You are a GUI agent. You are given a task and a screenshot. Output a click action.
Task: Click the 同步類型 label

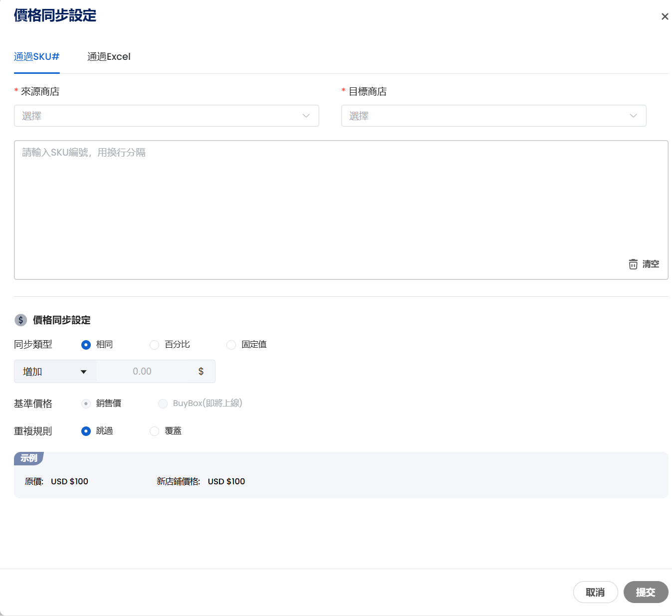tap(33, 345)
